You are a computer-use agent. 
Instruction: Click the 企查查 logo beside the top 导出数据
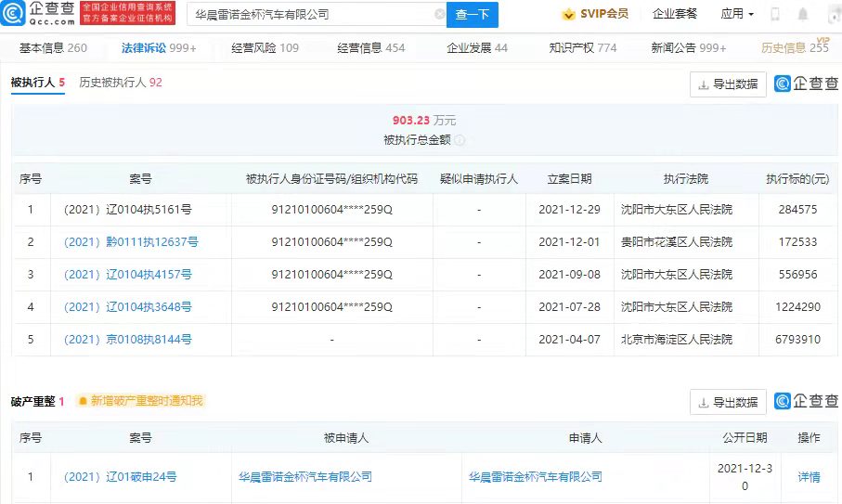(806, 84)
